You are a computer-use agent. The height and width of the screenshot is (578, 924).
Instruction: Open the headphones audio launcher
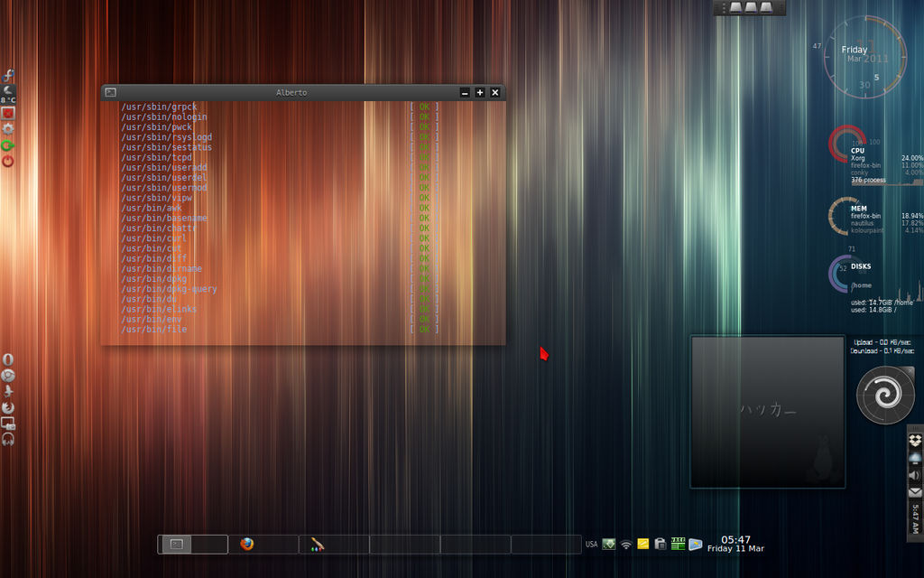[7, 439]
